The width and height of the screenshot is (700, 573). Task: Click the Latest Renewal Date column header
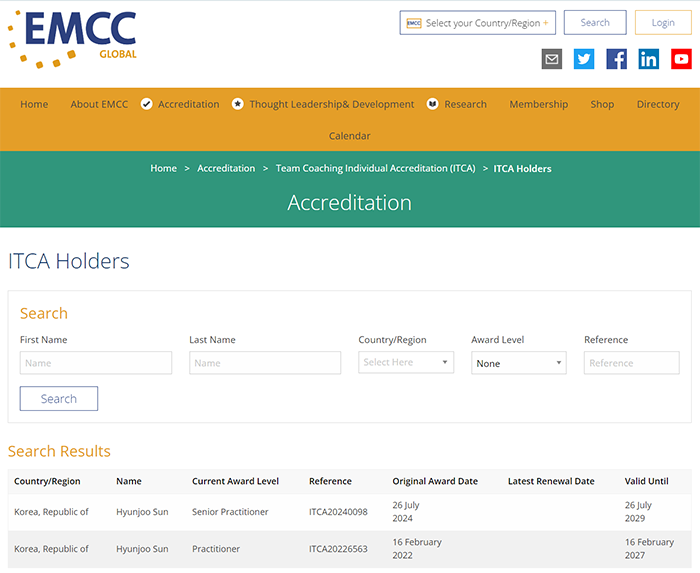pos(551,481)
